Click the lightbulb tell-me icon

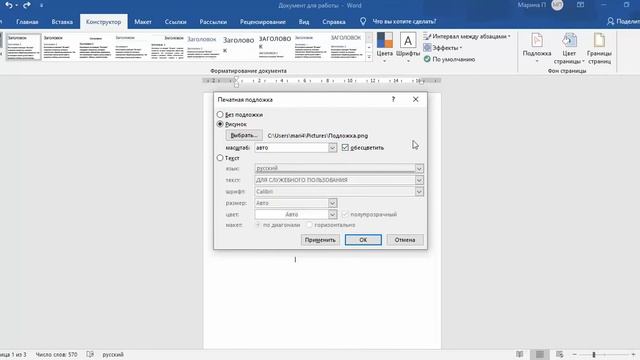[x=363, y=21]
